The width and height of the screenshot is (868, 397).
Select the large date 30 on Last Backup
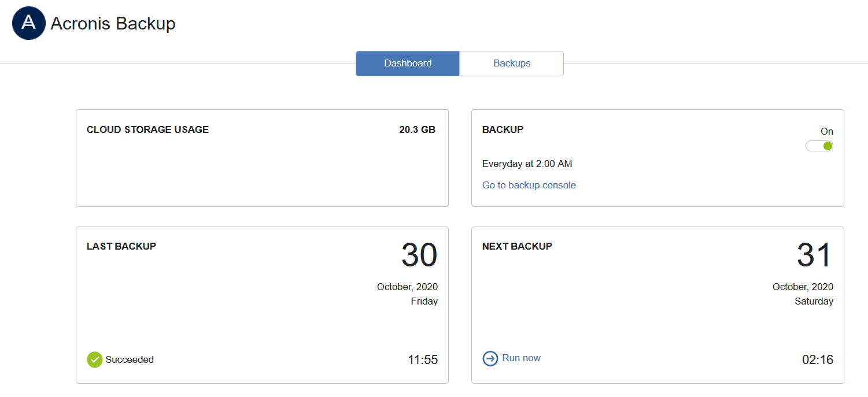420,254
